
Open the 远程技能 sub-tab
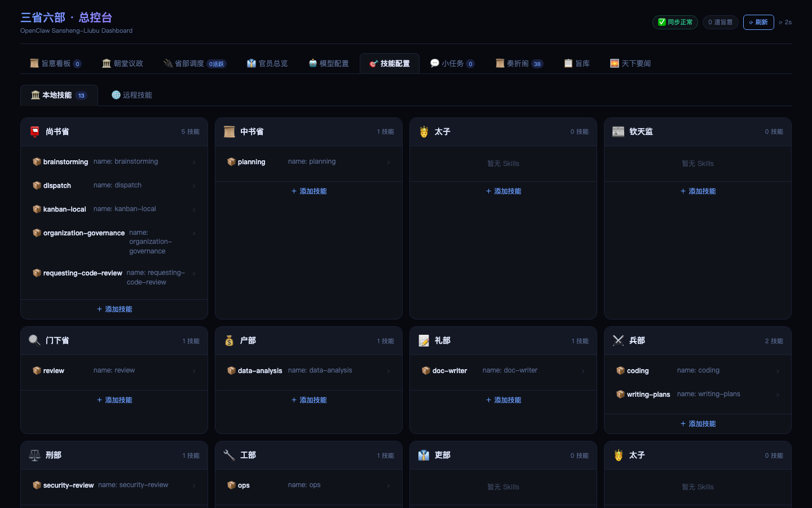coord(132,95)
